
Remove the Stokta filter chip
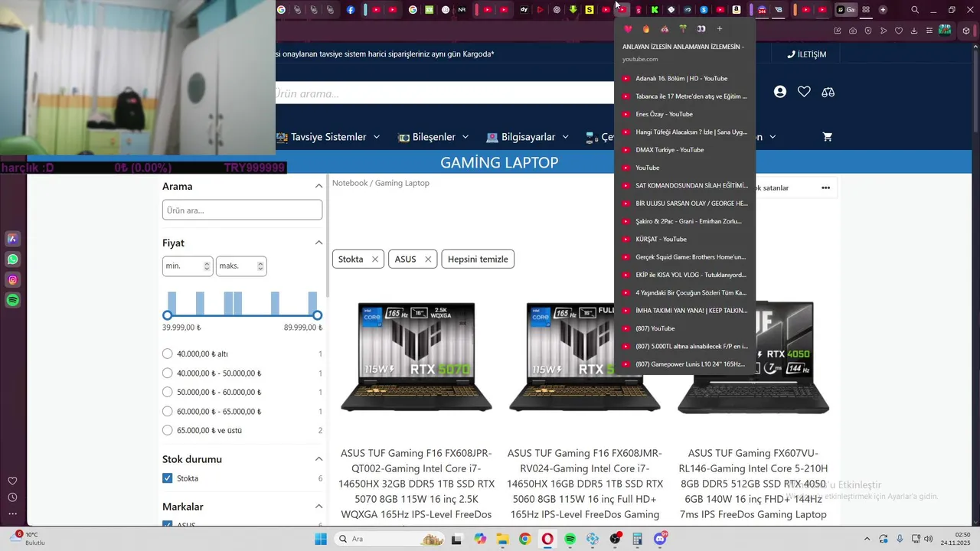[x=375, y=259]
